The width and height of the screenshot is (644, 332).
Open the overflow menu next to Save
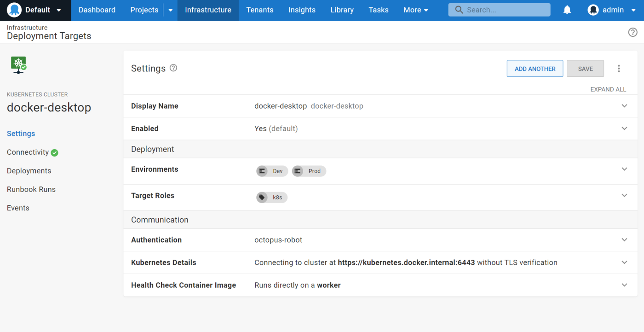coord(619,68)
